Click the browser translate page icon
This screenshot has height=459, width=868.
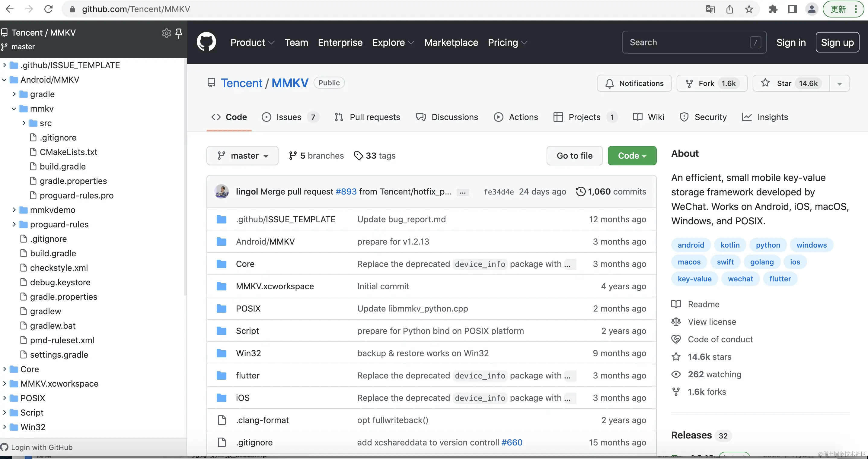pos(710,9)
